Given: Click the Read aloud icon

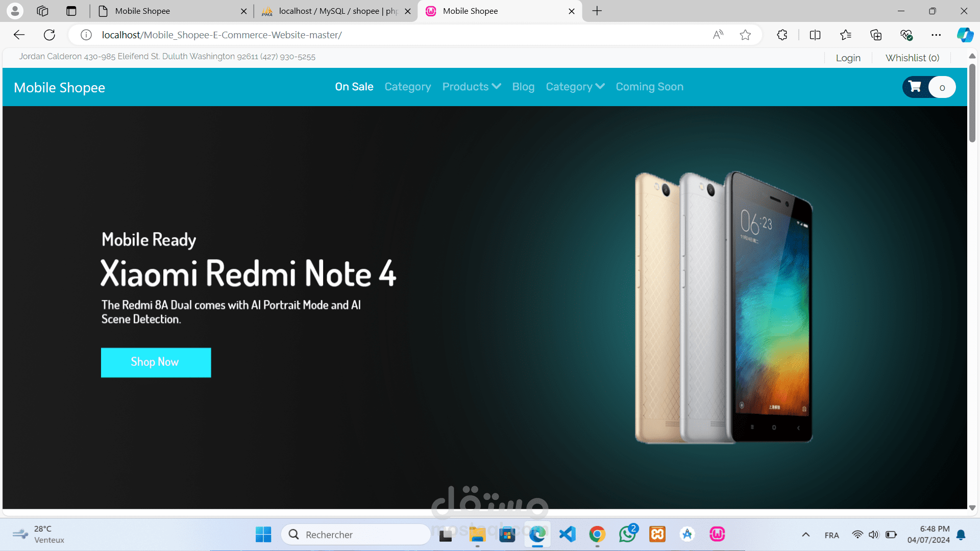Looking at the screenshot, I should point(718,35).
